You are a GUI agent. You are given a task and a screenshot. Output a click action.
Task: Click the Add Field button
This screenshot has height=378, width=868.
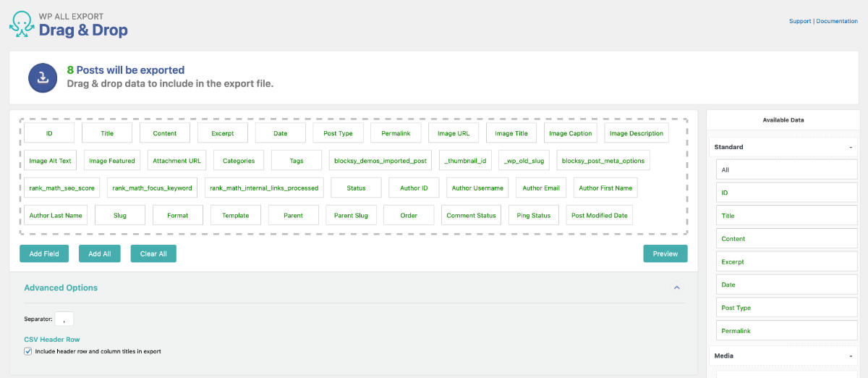point(44,253)
